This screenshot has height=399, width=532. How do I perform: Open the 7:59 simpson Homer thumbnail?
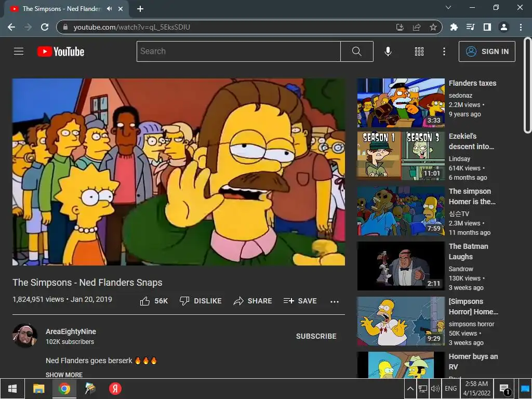tap(401, 211)
